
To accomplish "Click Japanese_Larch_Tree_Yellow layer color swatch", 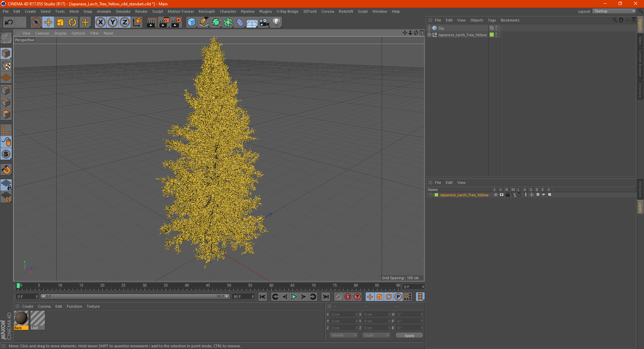I will point(436,195).
